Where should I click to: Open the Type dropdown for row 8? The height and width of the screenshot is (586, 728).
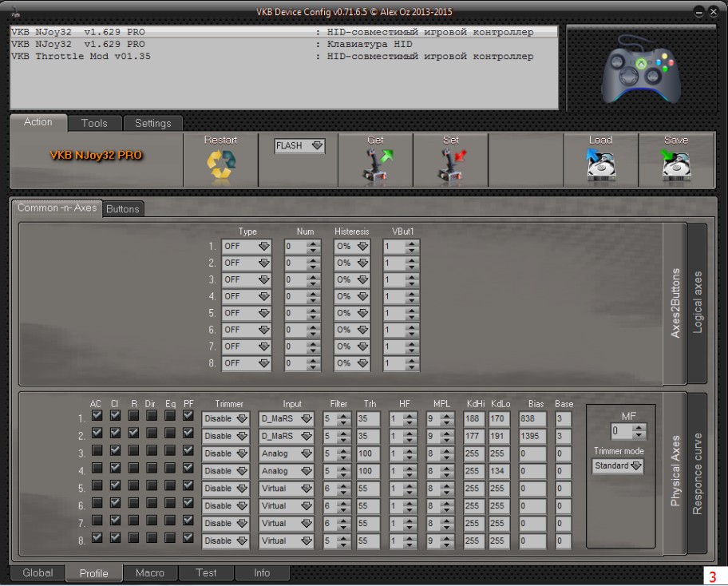click(x=247, y=363)
